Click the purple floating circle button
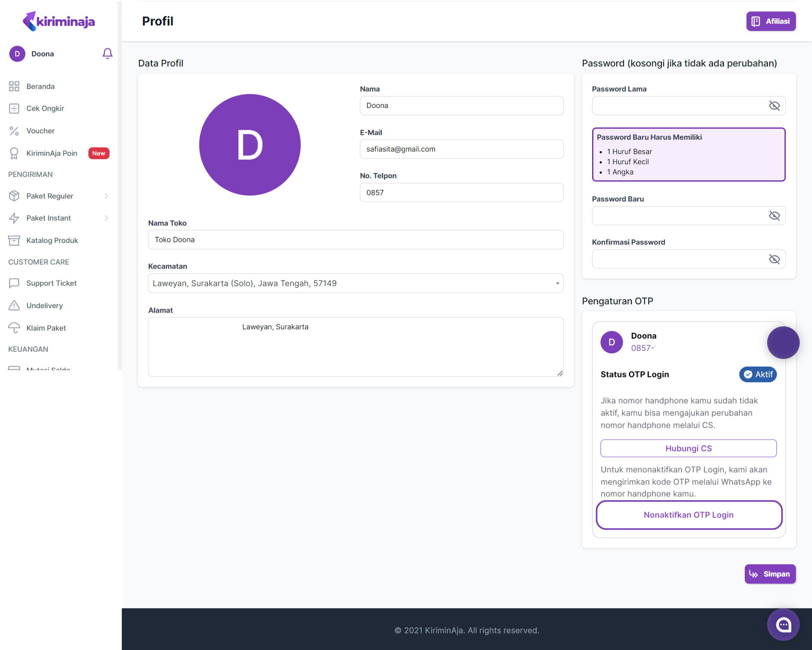 [x=783, y=342]
